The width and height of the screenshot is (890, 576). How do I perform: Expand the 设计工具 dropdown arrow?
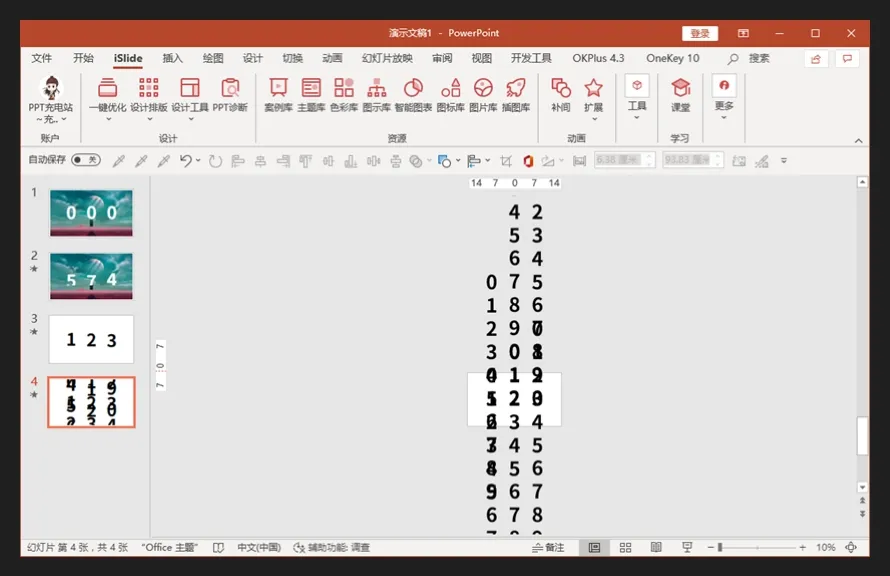tap(191, 119)
